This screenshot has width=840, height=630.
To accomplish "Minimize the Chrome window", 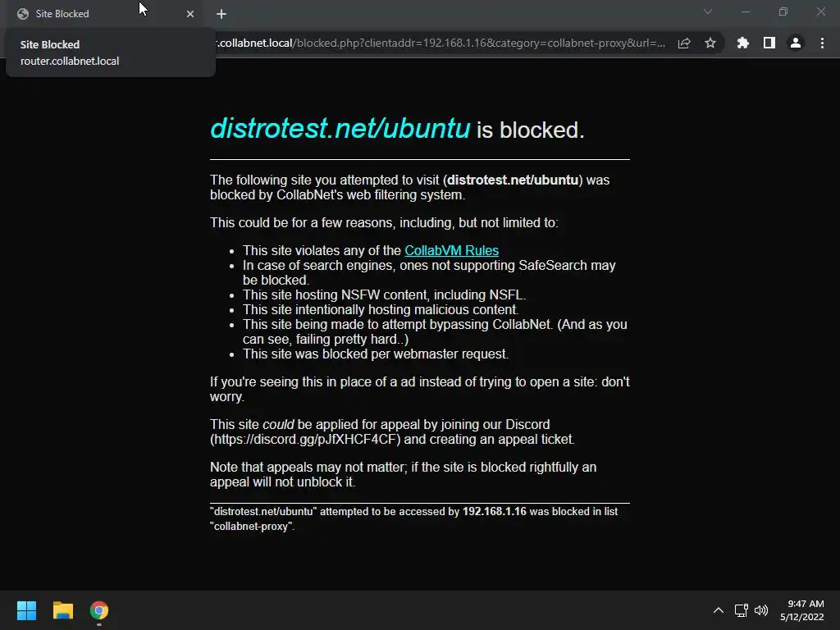I will (746, 11).
